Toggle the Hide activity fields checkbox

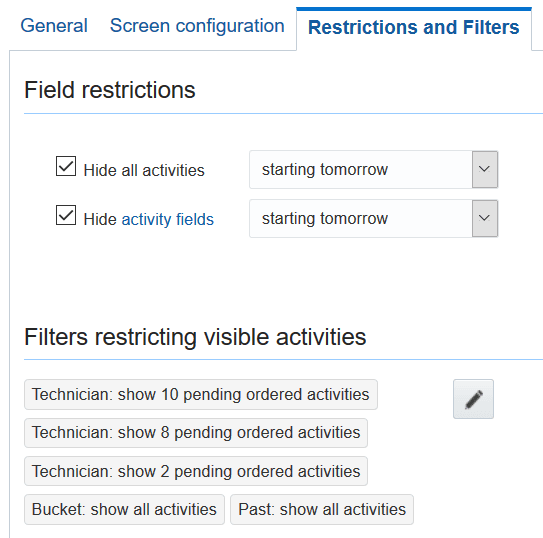pyautogui.click(x=66, y=215)
